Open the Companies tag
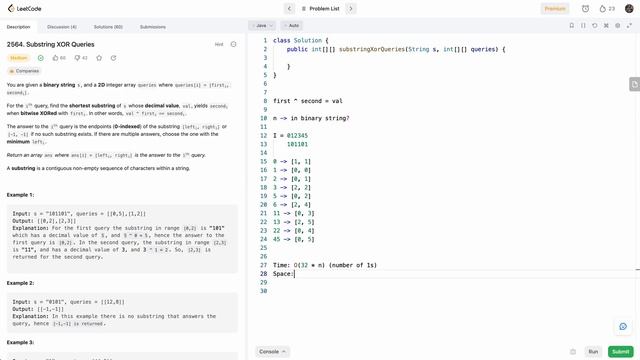Viewport: 640px width, 360px height. [24, 71]
